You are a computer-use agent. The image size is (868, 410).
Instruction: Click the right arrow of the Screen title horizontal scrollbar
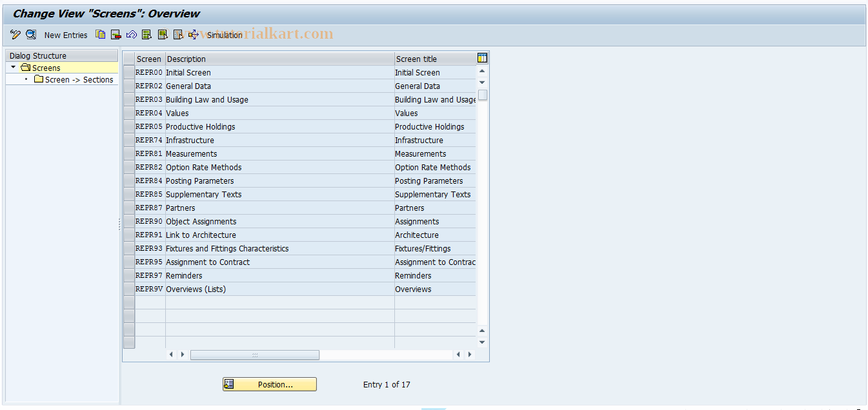[470, 355]
